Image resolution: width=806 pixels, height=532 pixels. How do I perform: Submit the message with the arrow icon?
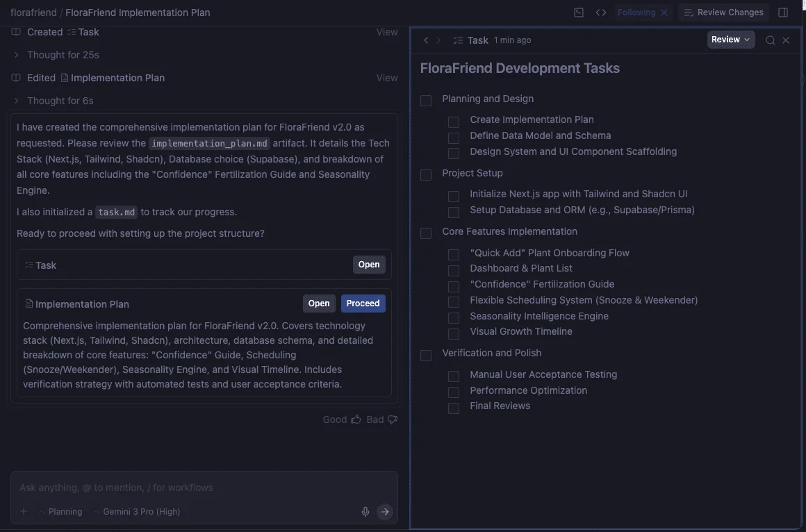click(x=385, y=511)
